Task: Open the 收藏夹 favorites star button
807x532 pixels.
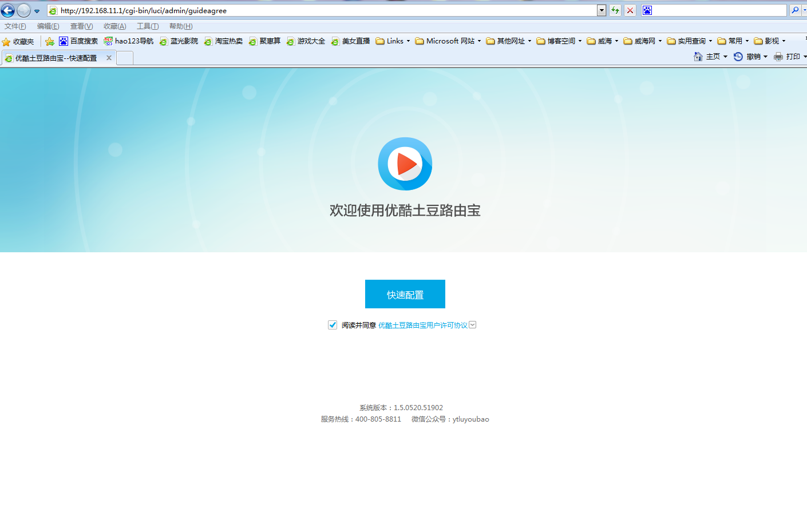Action: click(x=18, y=42)
